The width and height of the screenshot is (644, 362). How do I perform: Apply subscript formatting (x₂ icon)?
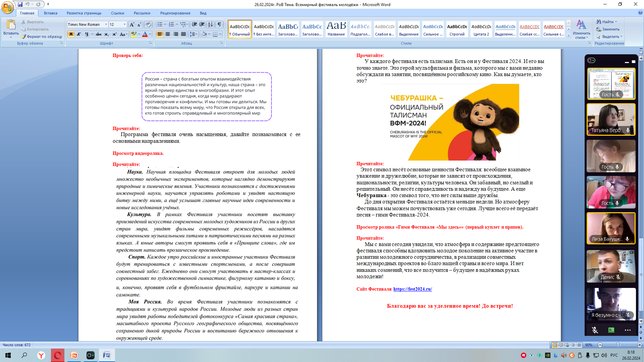click(x=106, y=34)
